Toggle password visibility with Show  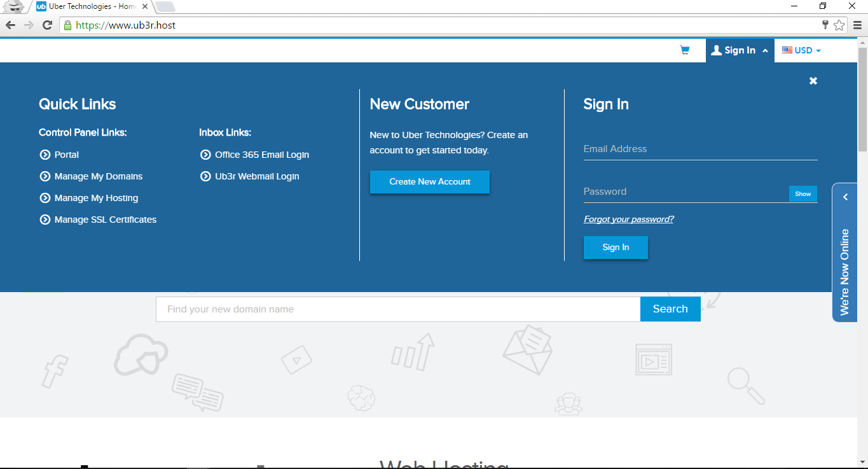(803, 193)
